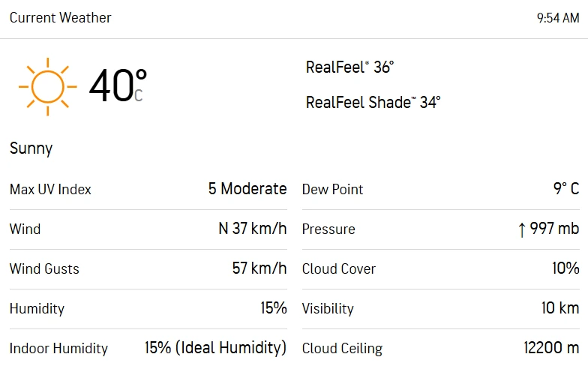The width and height of the screenshot is (588, 384).
Task: Click the 15% (Ideal Humidity) value
Action: [216, 348]
